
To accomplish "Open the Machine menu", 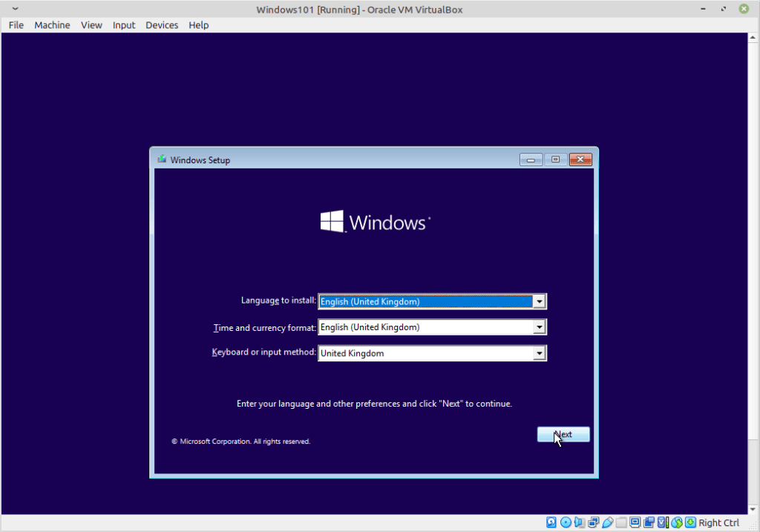I will (52, 24).
